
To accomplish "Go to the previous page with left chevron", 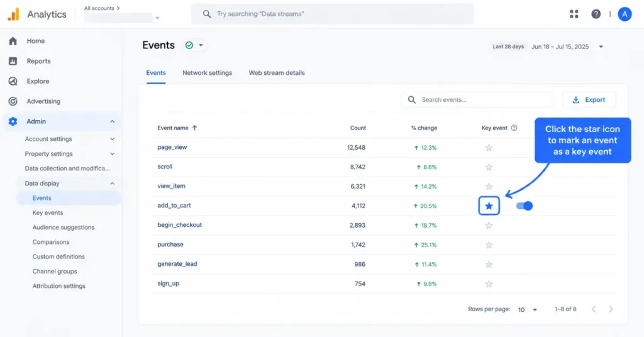I will [x=594, y=309].
